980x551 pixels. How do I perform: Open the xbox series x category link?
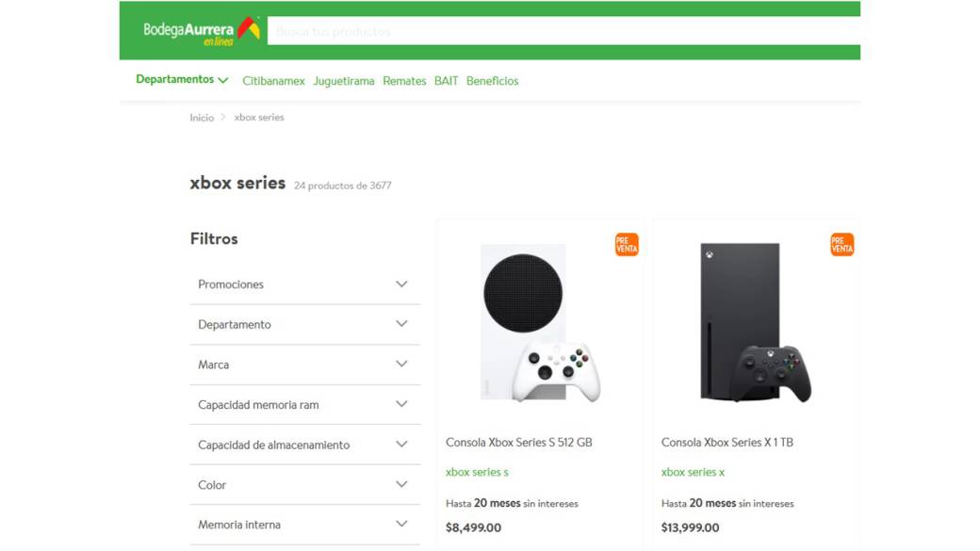693,471
